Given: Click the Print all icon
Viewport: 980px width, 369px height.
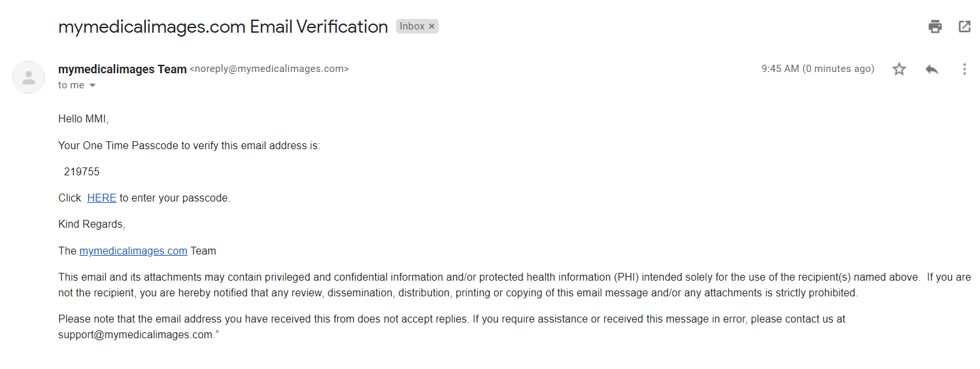Looking at the screenshot, I should tap(936, 27).
